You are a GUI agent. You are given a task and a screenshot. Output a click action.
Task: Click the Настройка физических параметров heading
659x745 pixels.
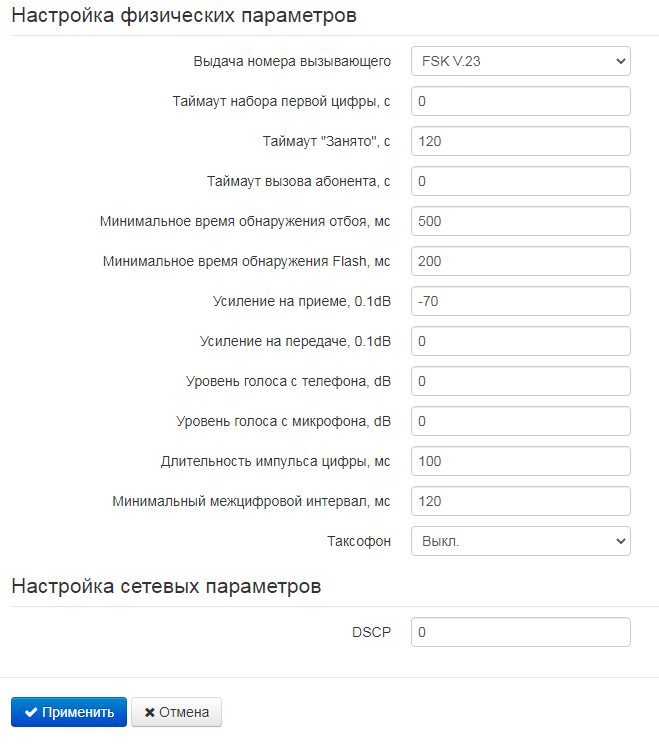pos(184,16)
